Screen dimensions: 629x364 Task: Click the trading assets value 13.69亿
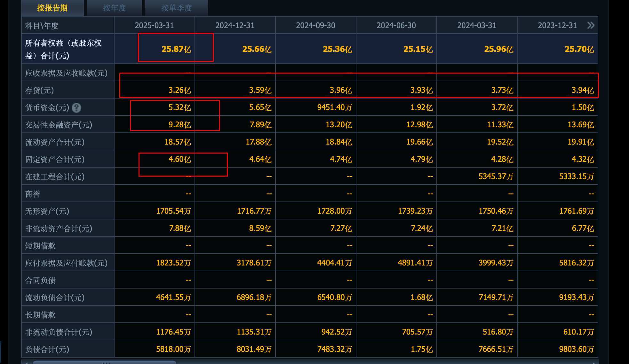click(x=581, y=125)
